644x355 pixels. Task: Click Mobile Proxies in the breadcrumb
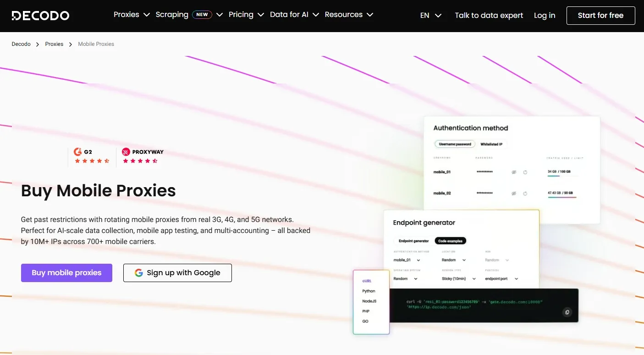pyautogui.click(x=96, y=44)
